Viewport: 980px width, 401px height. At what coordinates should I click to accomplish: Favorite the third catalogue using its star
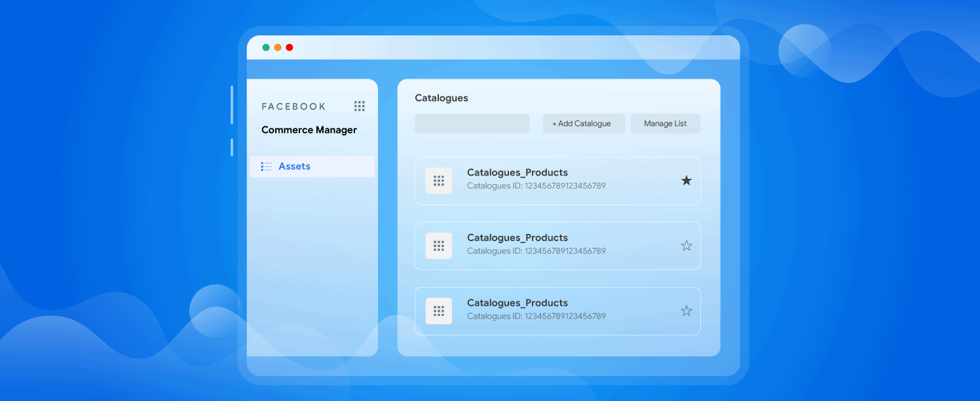686,311
